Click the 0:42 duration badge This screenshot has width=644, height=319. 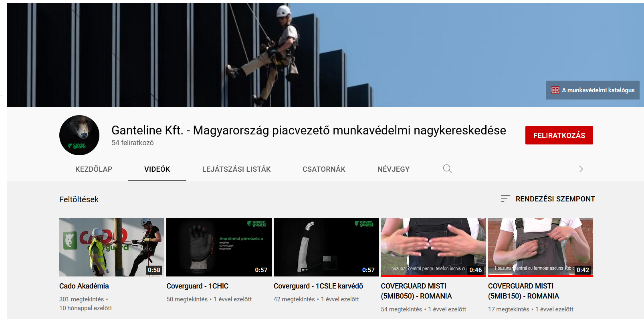pos(583,270)
